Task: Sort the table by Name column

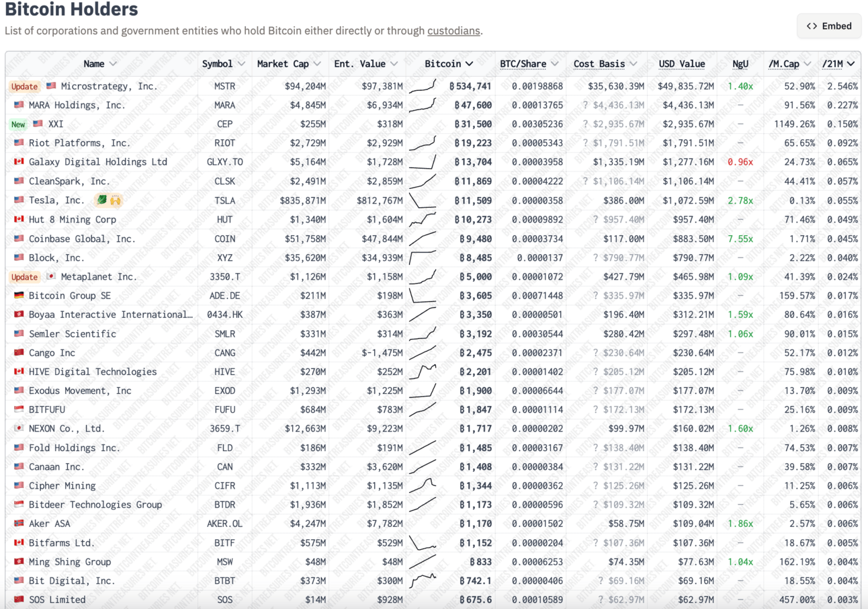Action: [x=101, y=64]
